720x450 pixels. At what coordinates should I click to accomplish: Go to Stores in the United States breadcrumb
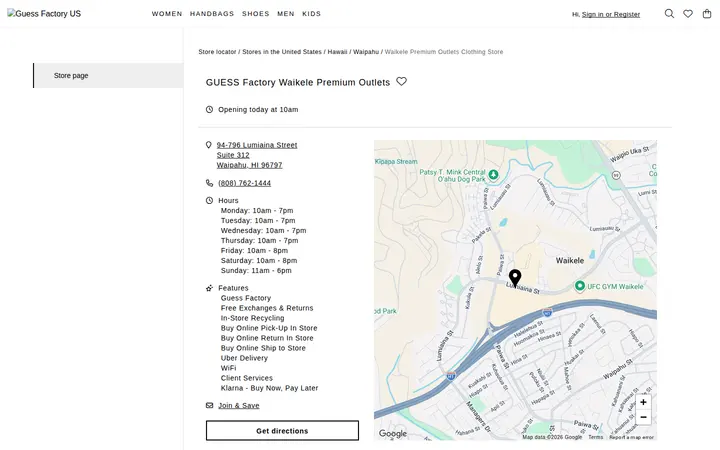pyautogui.click(x=282, y=52)
